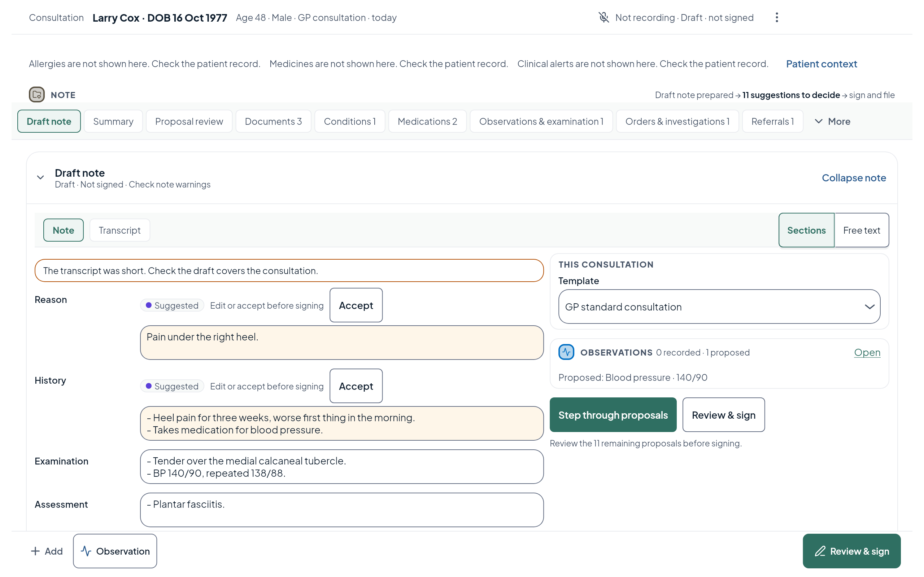Click the NOTE folder icon
The height and width of the screenshot is (577, 924).
37,94
